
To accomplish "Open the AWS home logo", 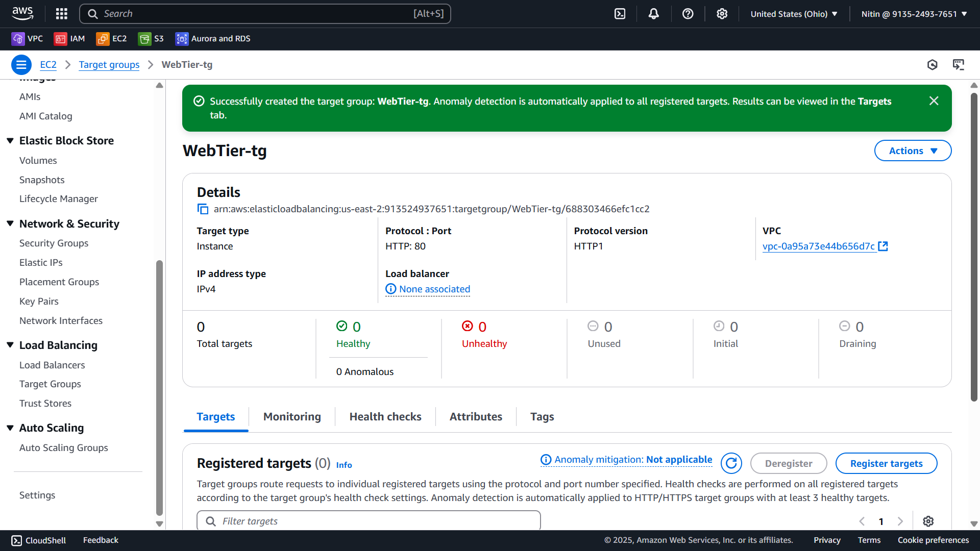I will point(22,14).
